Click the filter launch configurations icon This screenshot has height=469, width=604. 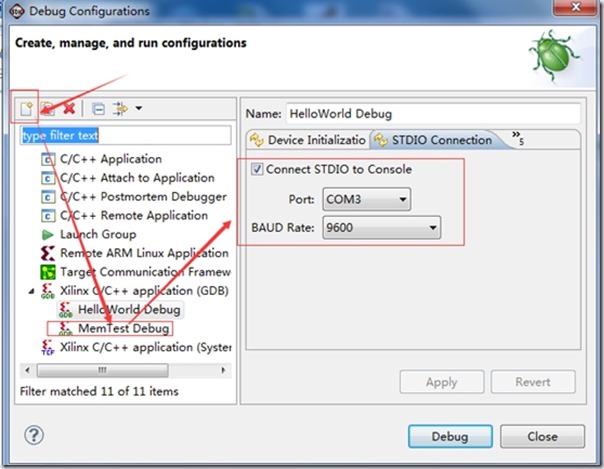120,109
